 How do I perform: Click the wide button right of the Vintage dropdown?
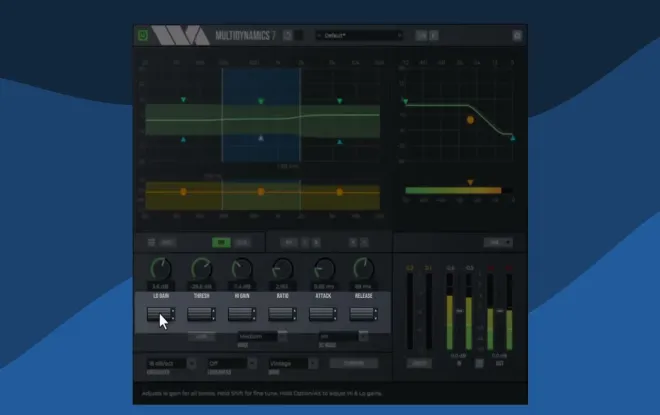click(354, 363)
